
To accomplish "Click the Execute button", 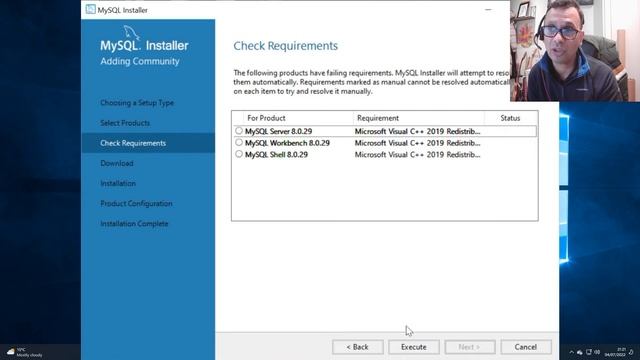I will tap(413, 347).
